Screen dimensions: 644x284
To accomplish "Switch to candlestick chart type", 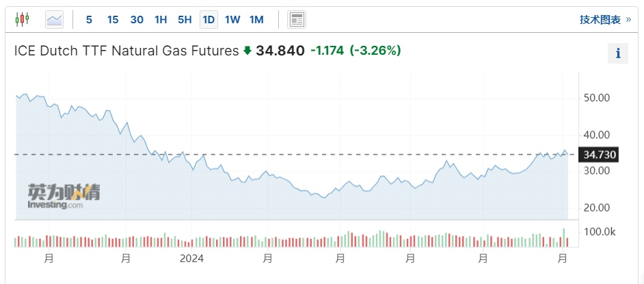I will click(22, 20).
